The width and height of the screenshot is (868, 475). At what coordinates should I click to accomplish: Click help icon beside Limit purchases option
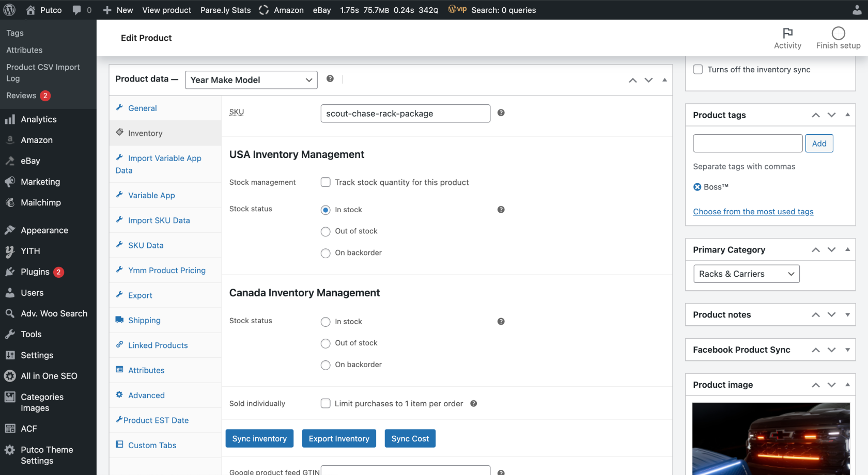click(473, 404)
